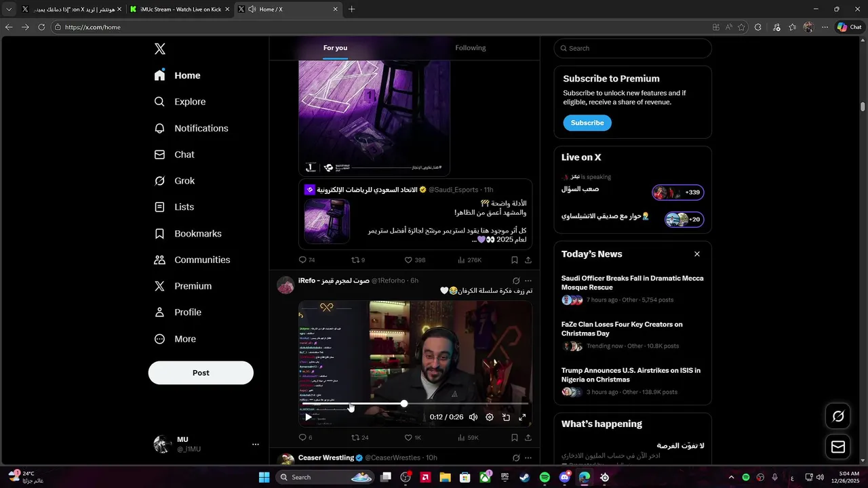Open Spotify from taskbar
This screenshot has width=868, height=488.
(545, 477)
